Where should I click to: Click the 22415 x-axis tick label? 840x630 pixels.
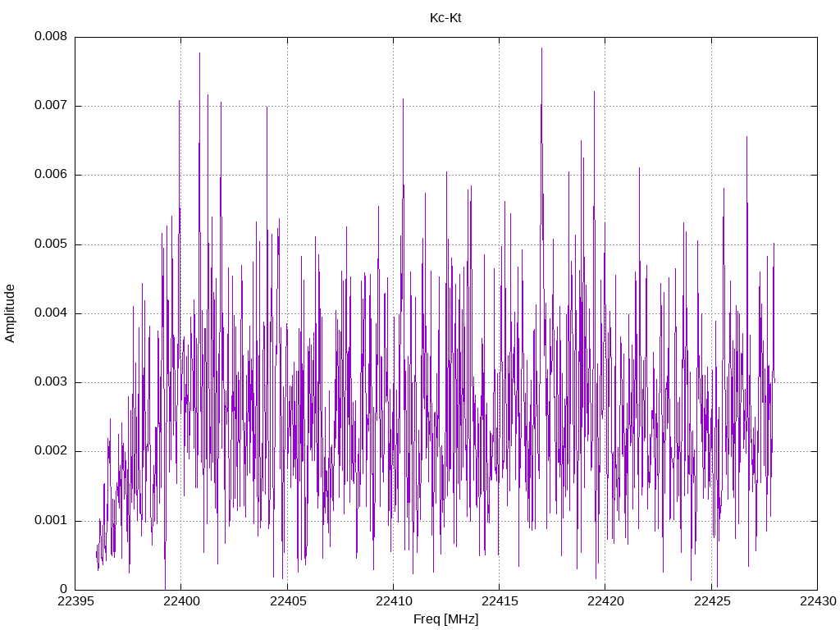pos(500,601)
